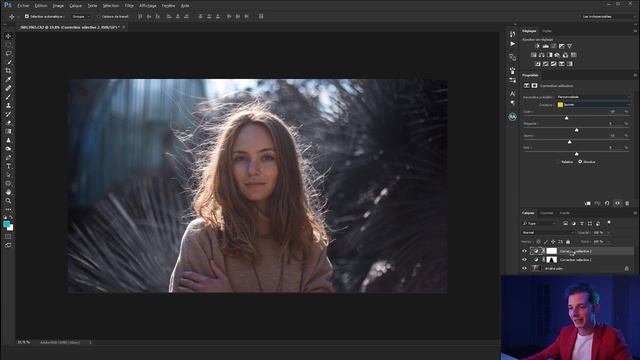This screenshot has width=640, height=360.
Task: Open the Paramètre prédéfini dropdown
Action: (x=594, y=97)
